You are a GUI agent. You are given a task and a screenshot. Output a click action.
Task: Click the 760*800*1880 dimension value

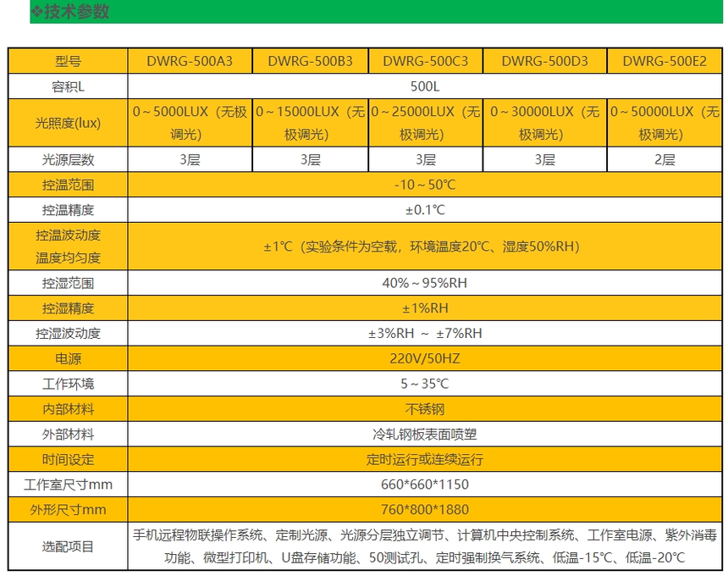[x=425, y=510]
